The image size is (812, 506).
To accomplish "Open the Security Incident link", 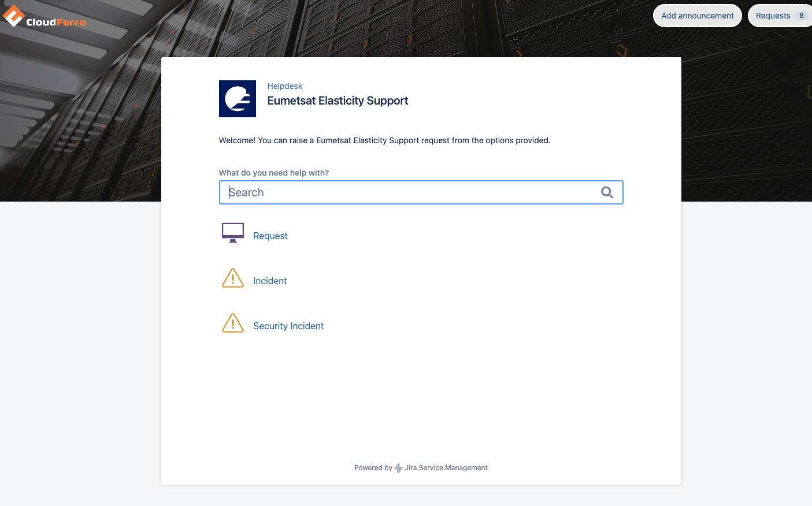I will pyautogui.click(x=288, y=326).
